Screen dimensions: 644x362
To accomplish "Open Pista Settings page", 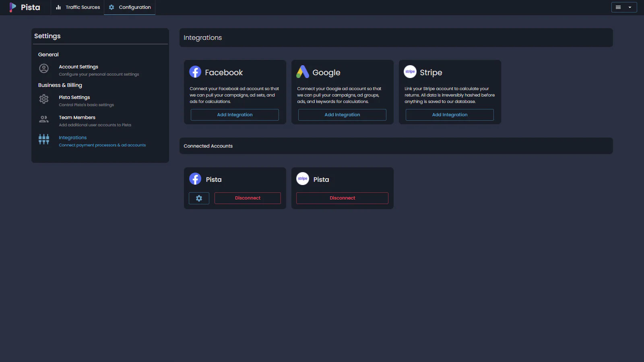I will click(74, 97).
